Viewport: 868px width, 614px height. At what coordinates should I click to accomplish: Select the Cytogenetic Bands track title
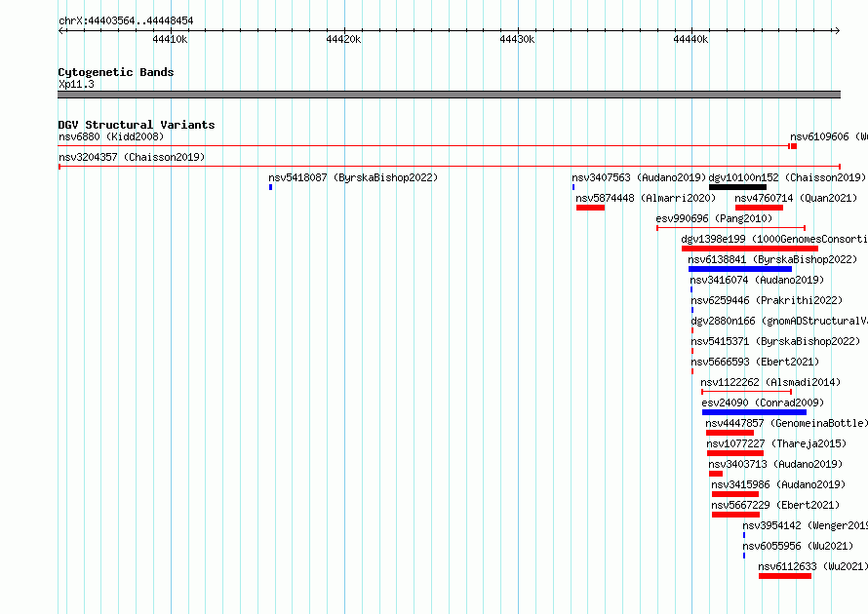116,72
